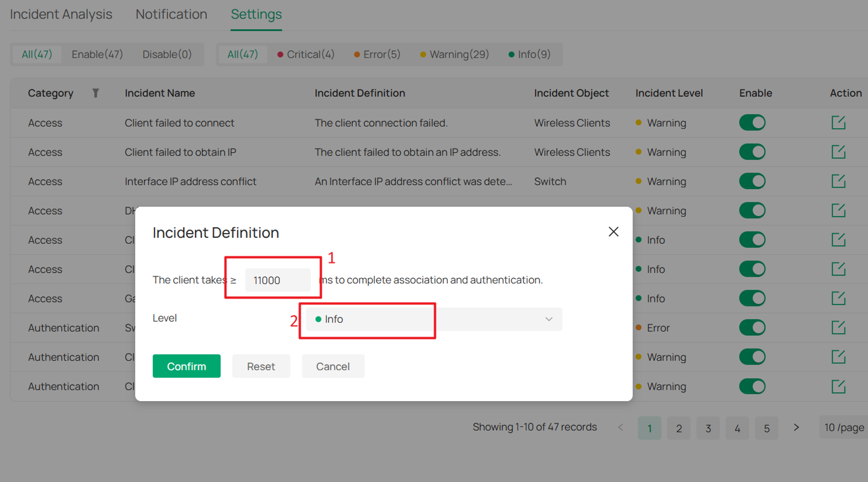
Task: Edit the 'Interface IP address conflict' incident
Action: 838,181
